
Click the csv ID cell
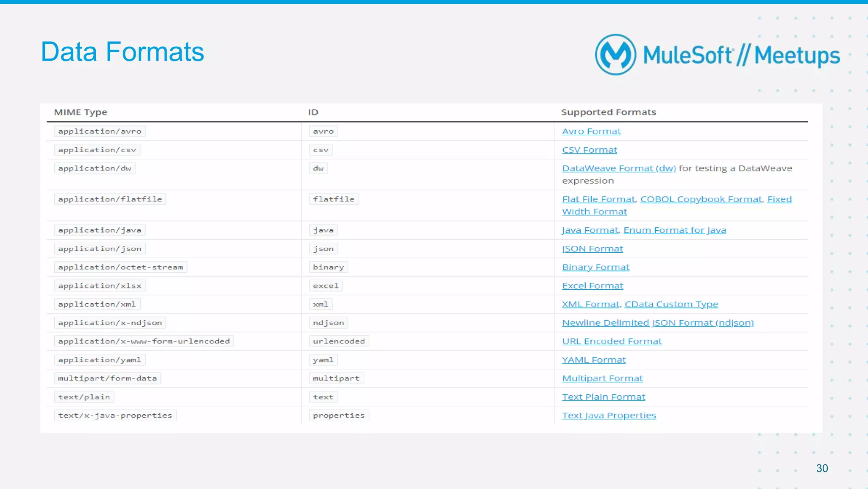point(321,150)
